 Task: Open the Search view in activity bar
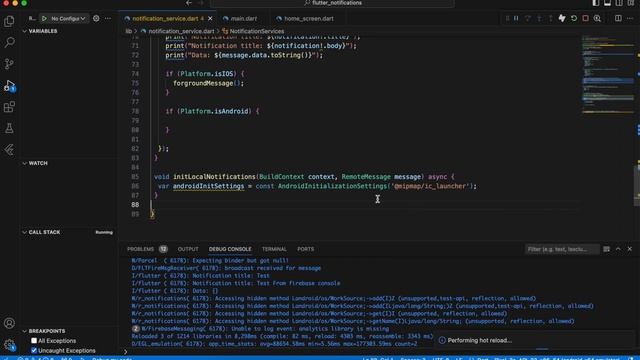[x=9, y=42]
